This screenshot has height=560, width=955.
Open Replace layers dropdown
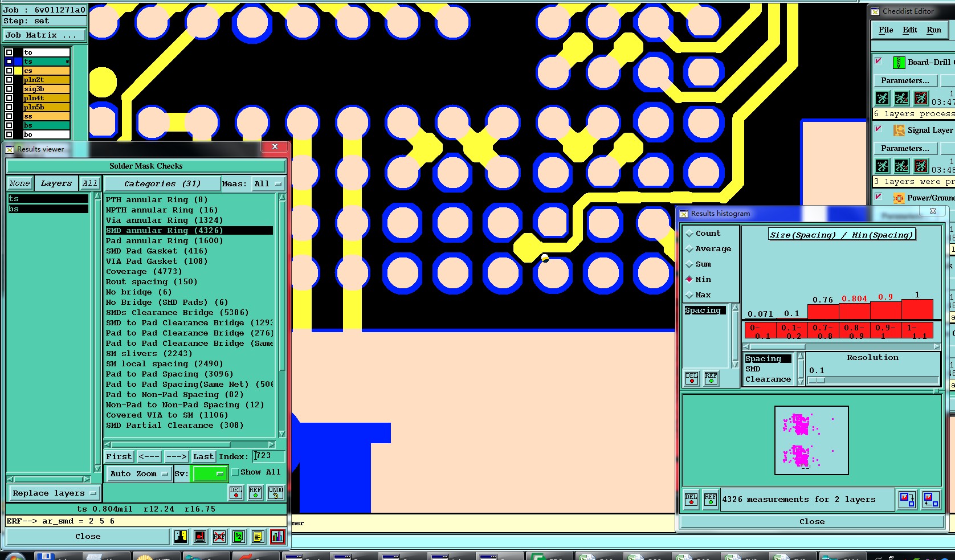click(x=54, y=493)
